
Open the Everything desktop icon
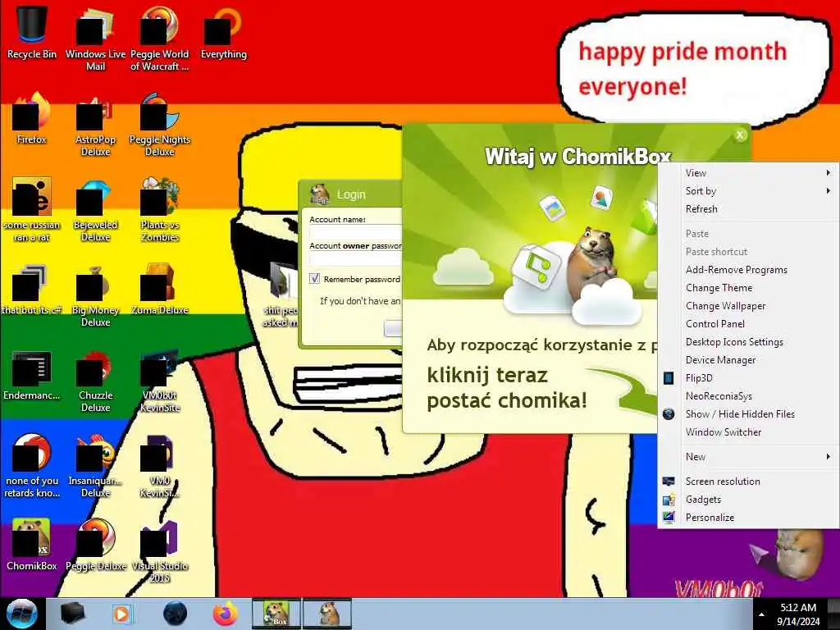point(224,31)
